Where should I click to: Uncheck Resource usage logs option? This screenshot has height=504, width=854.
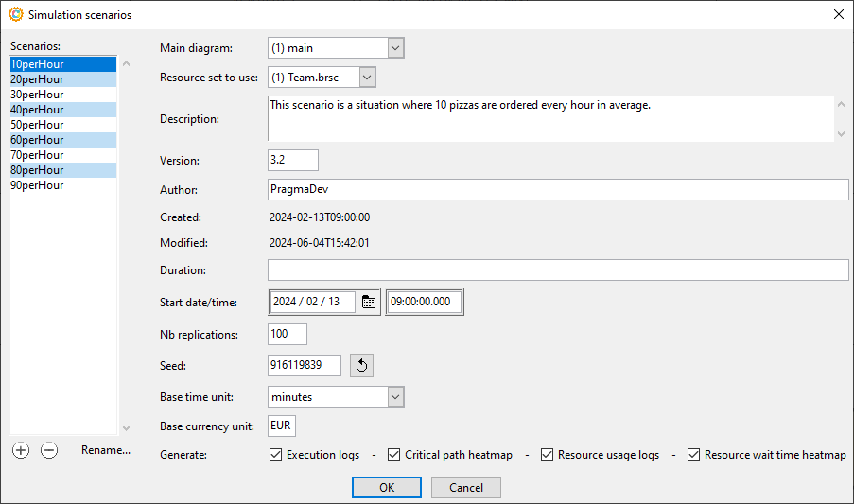click(547, 455)
